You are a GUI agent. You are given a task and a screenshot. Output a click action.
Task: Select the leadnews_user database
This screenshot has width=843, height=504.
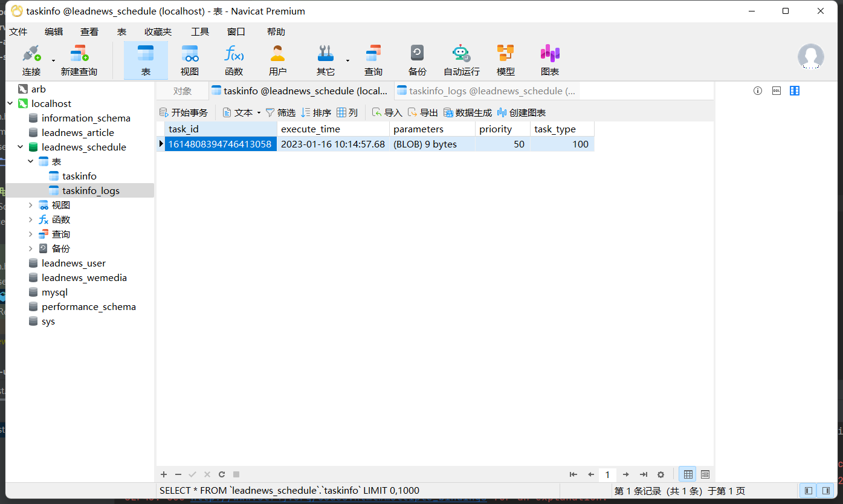tap(73, 263)
